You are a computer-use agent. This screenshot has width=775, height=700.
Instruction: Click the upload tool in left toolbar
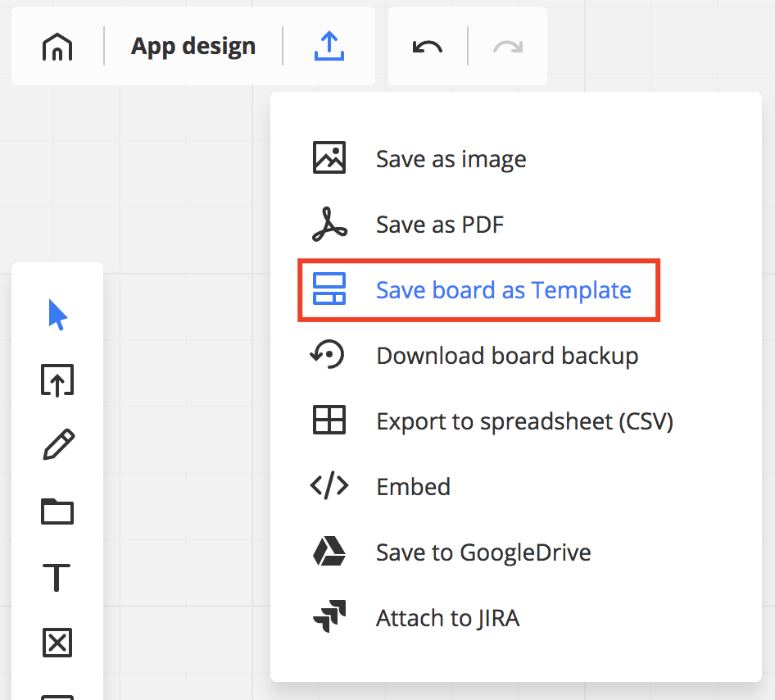57,380
